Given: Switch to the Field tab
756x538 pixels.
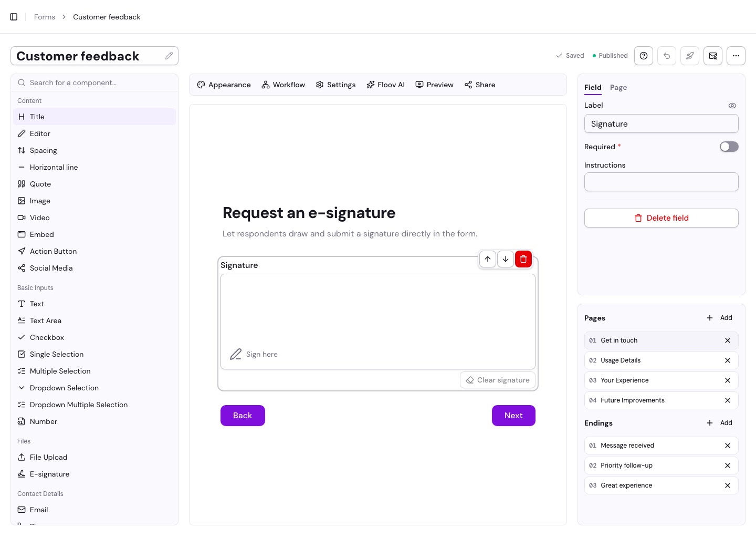Looking at the screenshot, I should (x=593, y=88).
